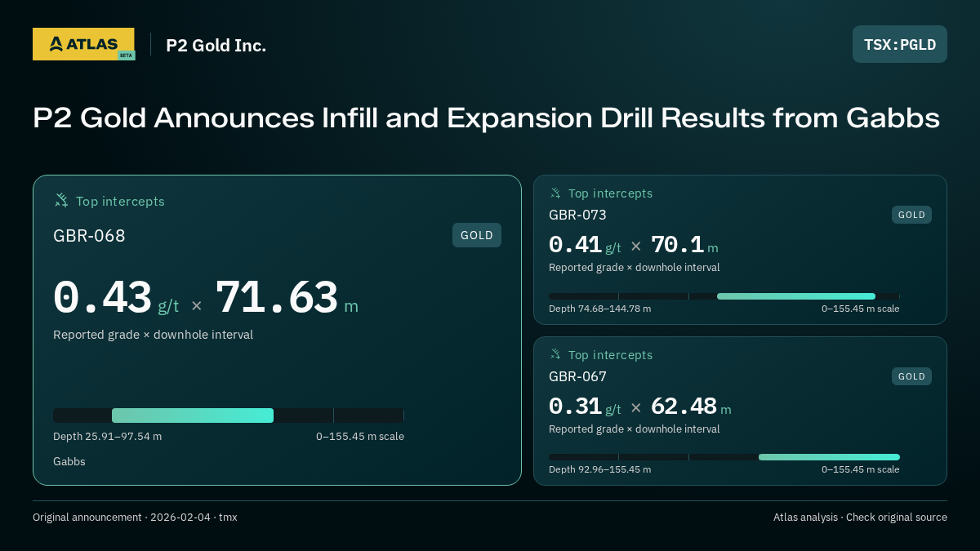
Task: Click the GBR-073 hole ID
Action: pyautogui.click(x=577, y=216)
